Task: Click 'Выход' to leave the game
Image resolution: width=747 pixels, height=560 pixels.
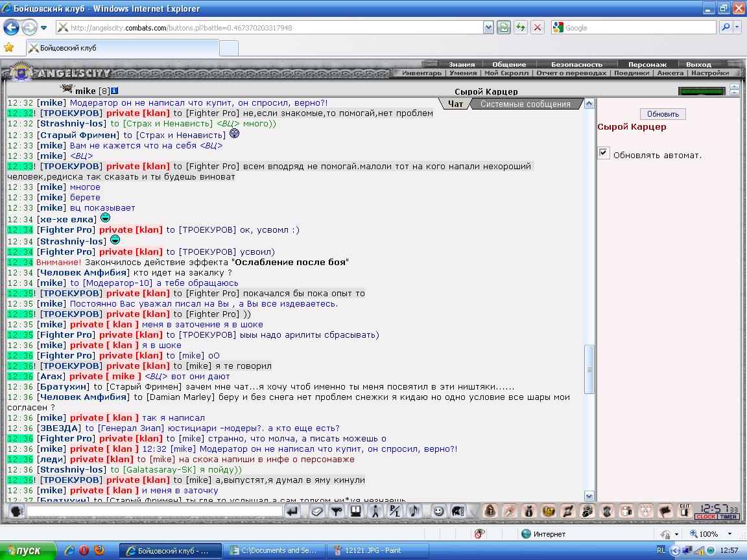Action: coord(698,64)
